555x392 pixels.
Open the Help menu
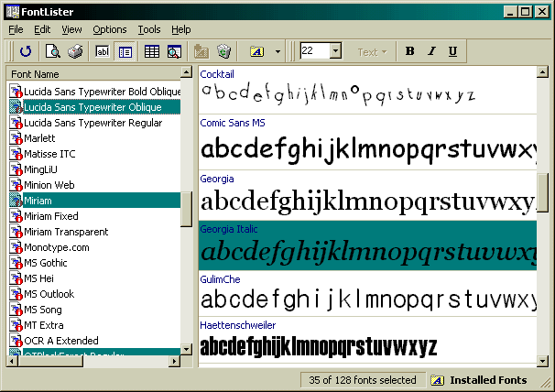pos(180,29)
